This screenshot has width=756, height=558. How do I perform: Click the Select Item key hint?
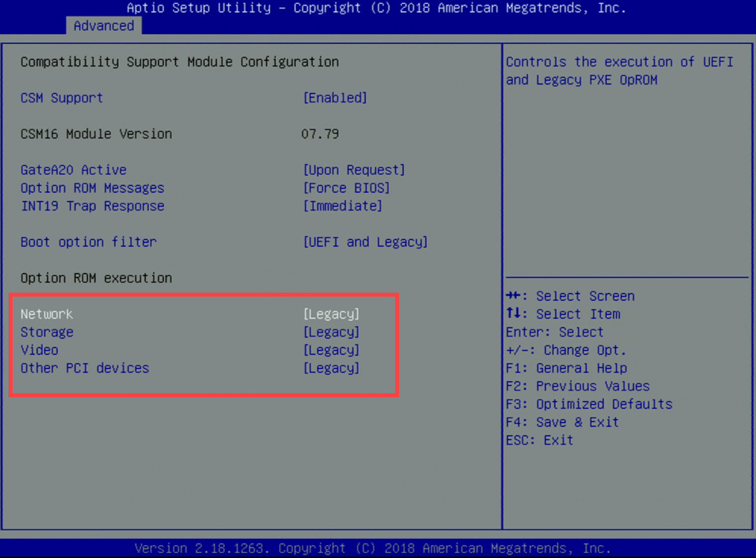click(x=563, y=314)
